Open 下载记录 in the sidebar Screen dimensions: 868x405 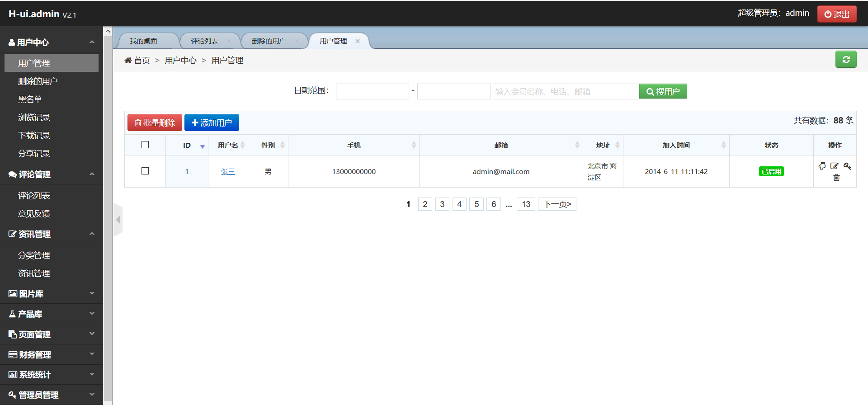52,136
